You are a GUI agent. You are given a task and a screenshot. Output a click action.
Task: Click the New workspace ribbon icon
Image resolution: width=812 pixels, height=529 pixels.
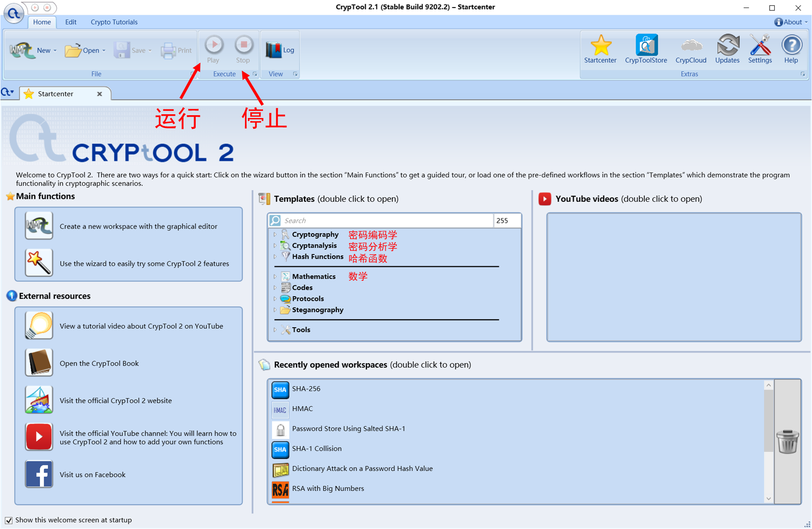[22, 50]
